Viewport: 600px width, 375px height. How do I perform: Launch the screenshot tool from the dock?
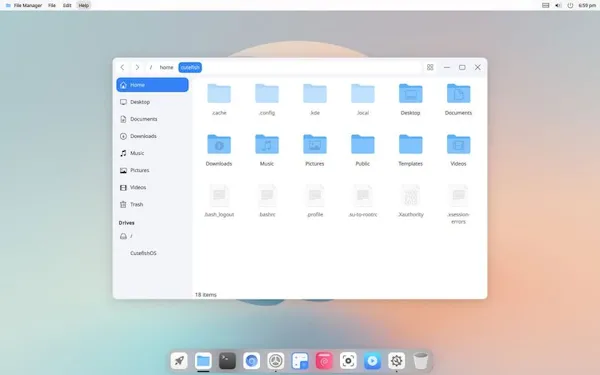(x=348, y=360)
